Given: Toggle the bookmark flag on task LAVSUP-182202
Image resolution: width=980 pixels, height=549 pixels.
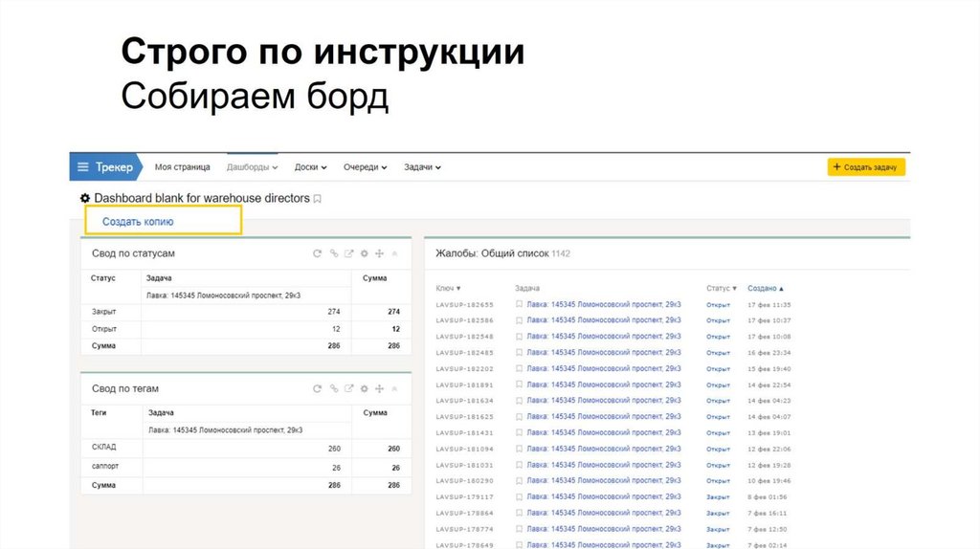Looking at the screenshot, I should click(519, 368).
